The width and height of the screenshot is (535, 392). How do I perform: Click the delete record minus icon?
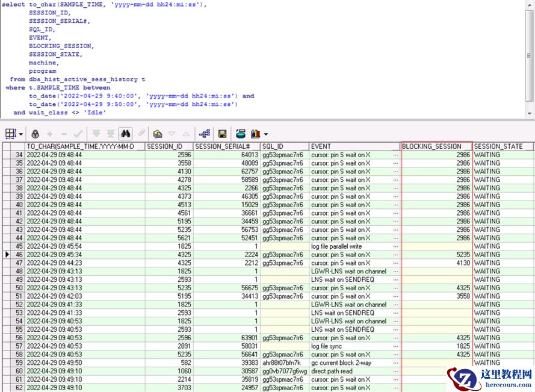coord(64,134)
